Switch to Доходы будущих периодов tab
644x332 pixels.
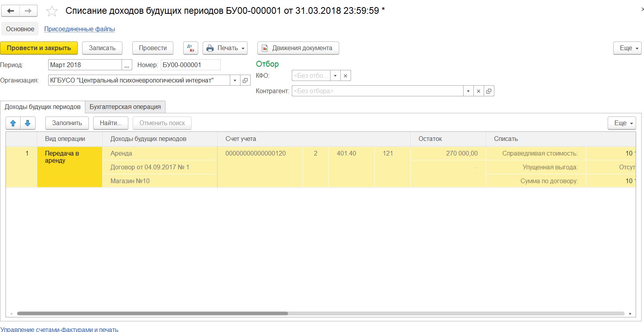point(43,107)
